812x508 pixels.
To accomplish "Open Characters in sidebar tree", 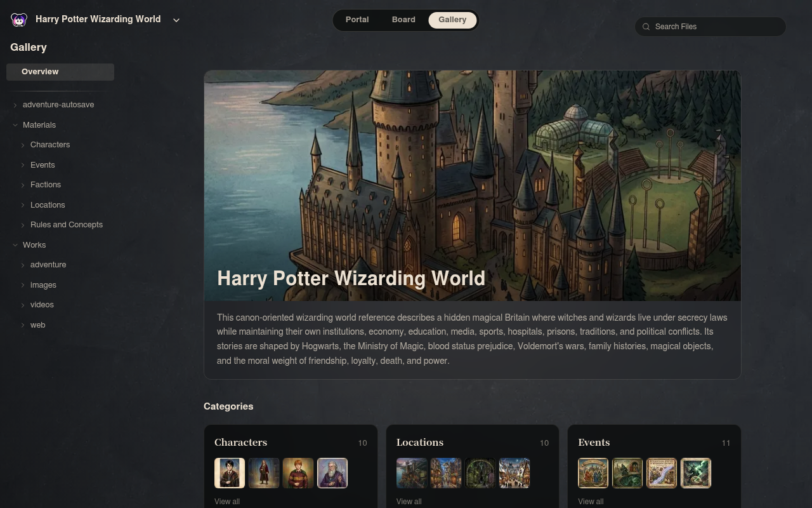I will point(50,145).
